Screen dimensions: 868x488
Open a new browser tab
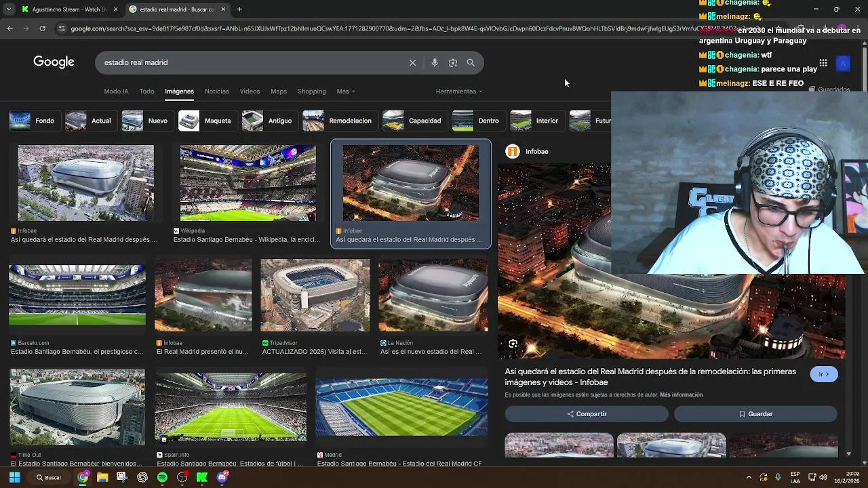click(239, 9)
